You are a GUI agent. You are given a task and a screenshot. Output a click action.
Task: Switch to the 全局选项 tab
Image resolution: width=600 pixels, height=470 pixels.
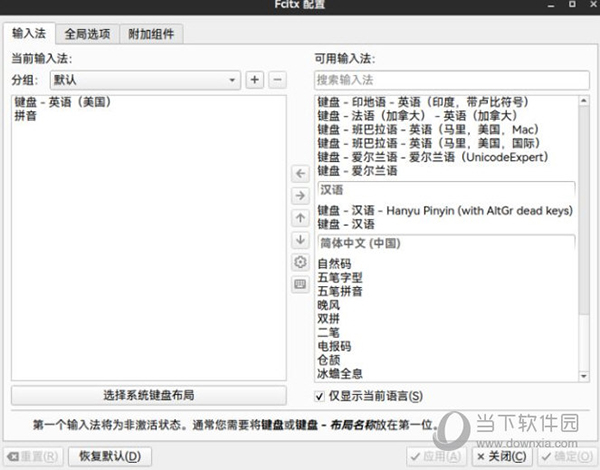87,34
